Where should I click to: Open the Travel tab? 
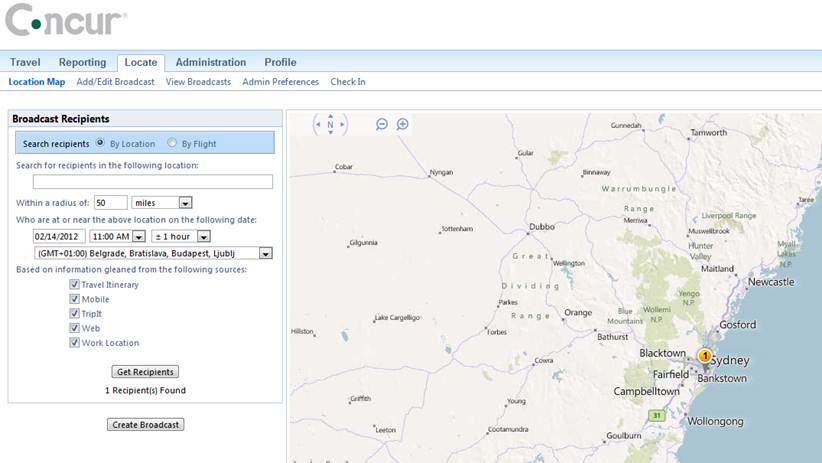click(x=25, y=62)
